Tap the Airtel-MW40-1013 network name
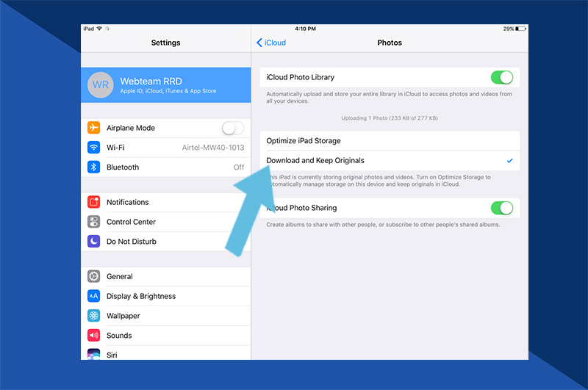Screen dimensions: 588x390 213,148
